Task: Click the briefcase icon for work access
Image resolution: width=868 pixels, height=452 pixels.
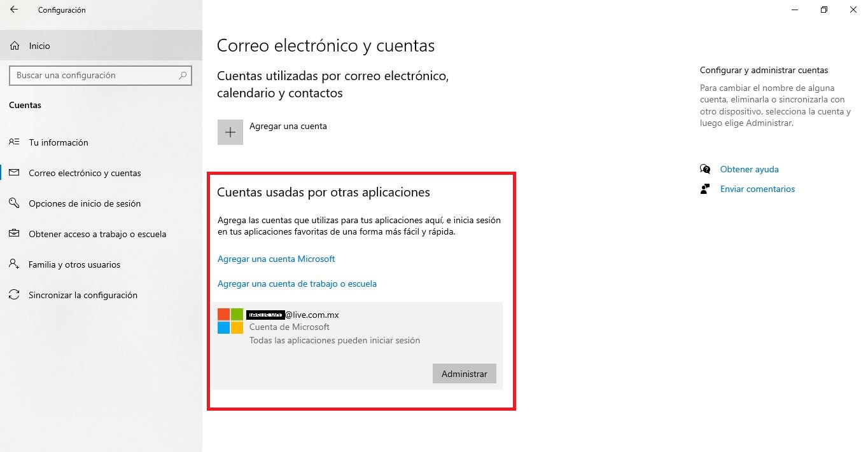Action: click(14, 234)
